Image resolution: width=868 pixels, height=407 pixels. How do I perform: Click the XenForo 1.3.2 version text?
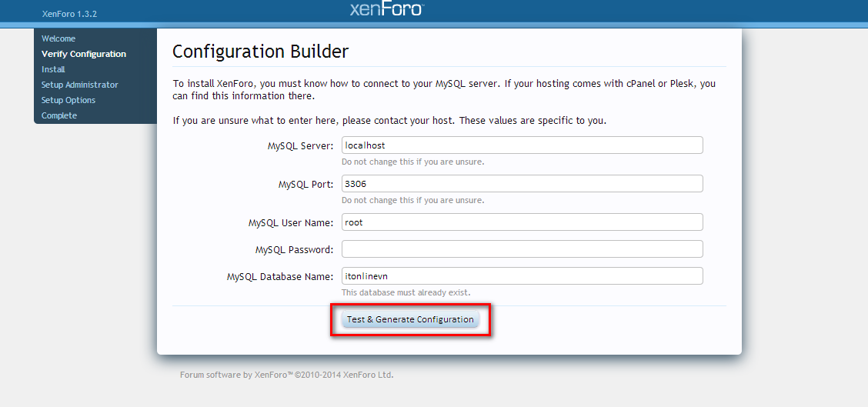(x=69, y=14)
